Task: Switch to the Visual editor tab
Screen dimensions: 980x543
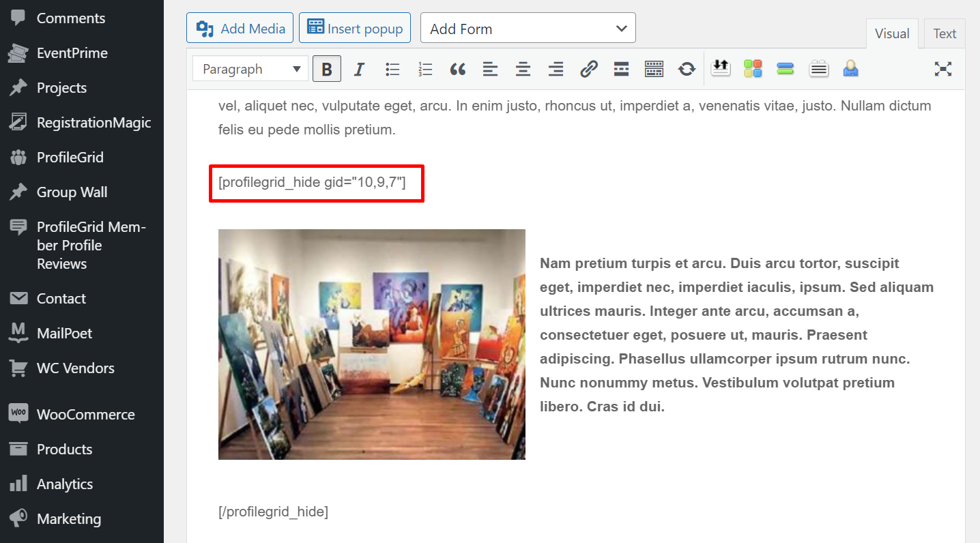Action: (892, 33)
